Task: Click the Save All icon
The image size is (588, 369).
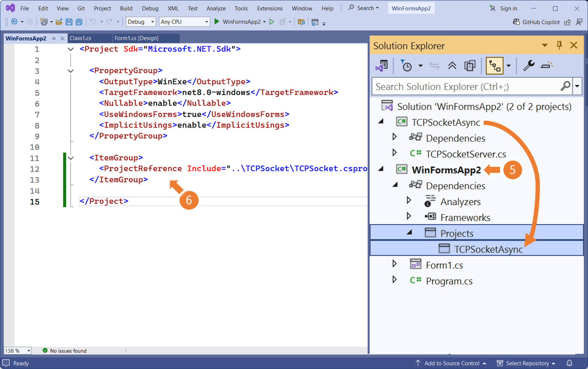Action: click(x=79, y=22)
